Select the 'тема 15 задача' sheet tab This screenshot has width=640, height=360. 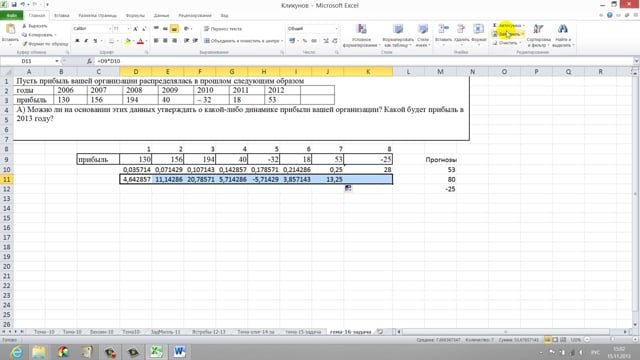pyautogui.click(x=303, y=332)
